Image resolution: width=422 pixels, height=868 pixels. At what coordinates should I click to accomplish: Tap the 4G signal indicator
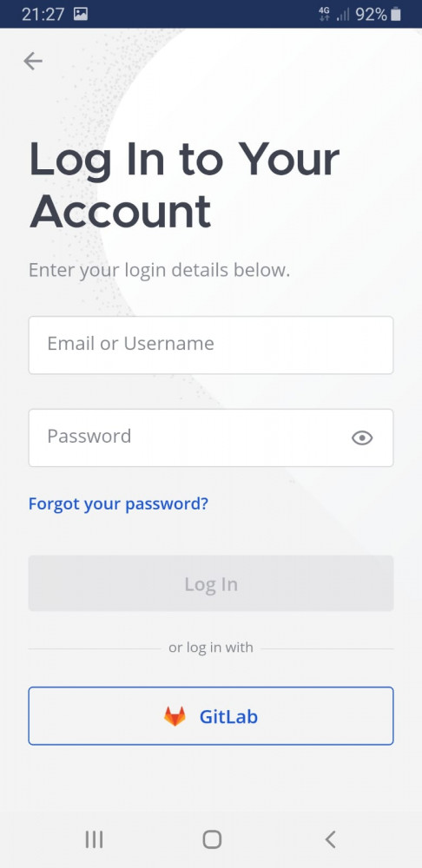point(325,14)
